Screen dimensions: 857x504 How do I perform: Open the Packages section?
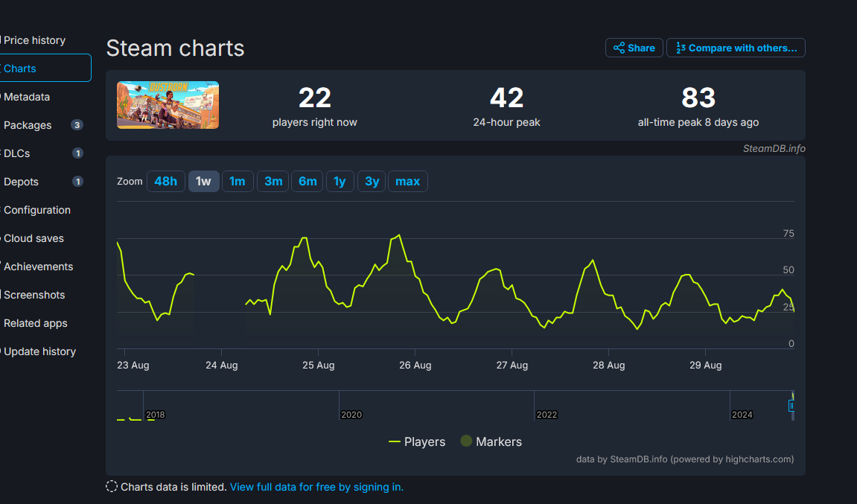(28, 125)
